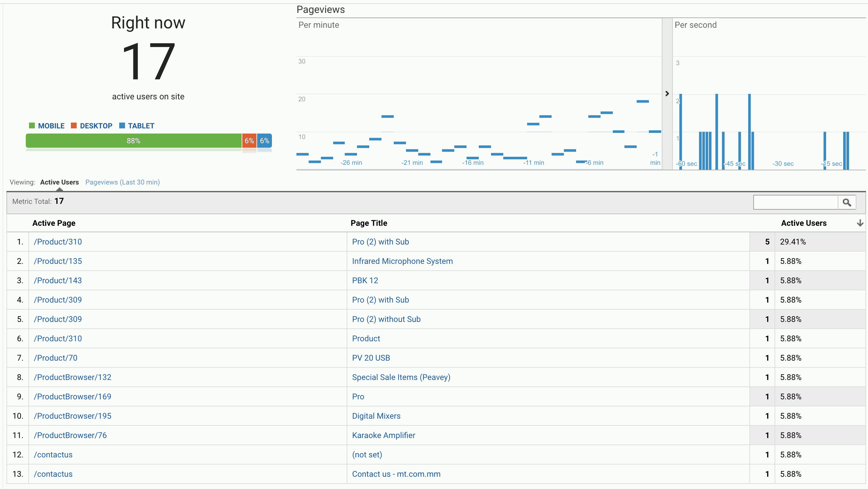The image size is (868, 489).
Task: Open the Karaoke Amplifier page title
Action: click(x=384, y=435)
